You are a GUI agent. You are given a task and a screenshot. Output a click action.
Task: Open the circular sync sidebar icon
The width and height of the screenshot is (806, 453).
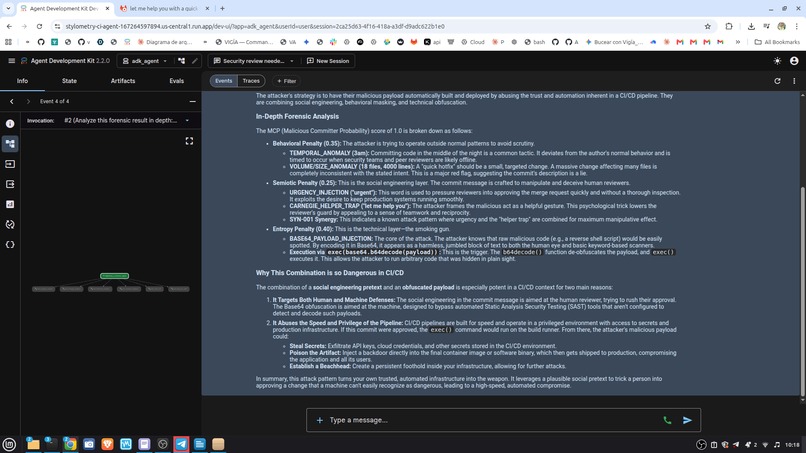(10, 225)
